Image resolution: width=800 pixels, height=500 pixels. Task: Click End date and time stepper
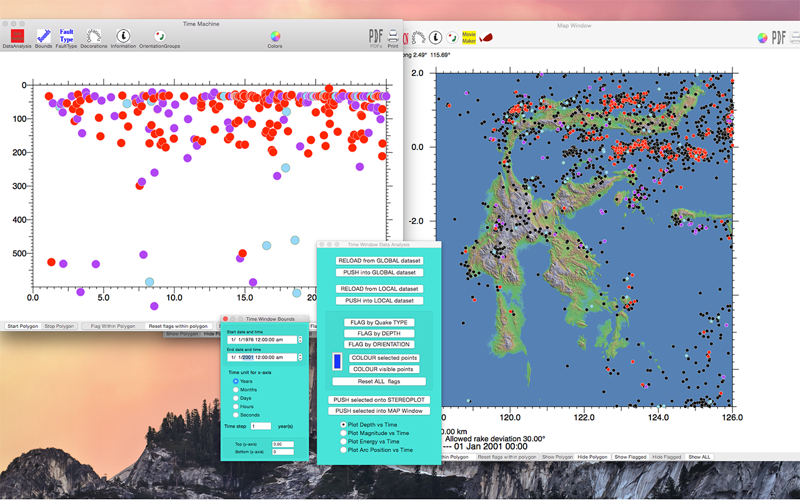[x=300, y=357]
